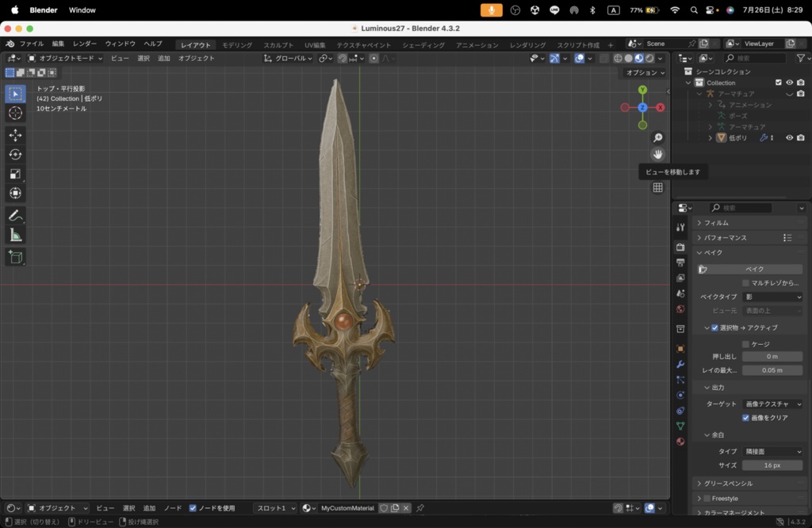This screenshot has height=528, width=812.
Task: Switch to the スカルプト workspace tab
Action: (x=278, y=45)
